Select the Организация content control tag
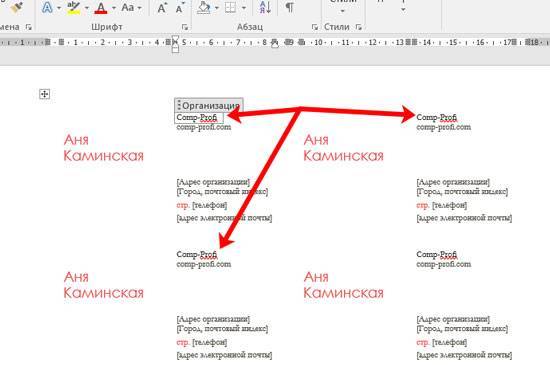The height and width of the screenshot is (365, 550). 208,105
